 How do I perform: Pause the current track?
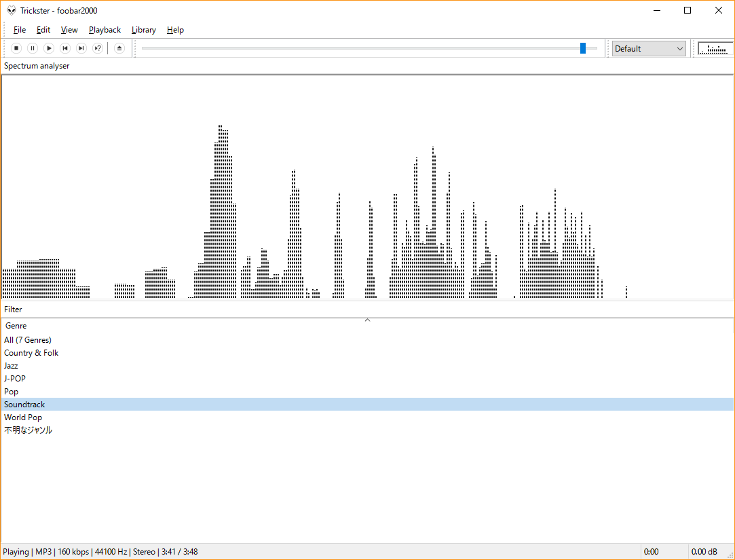point(33,48)
